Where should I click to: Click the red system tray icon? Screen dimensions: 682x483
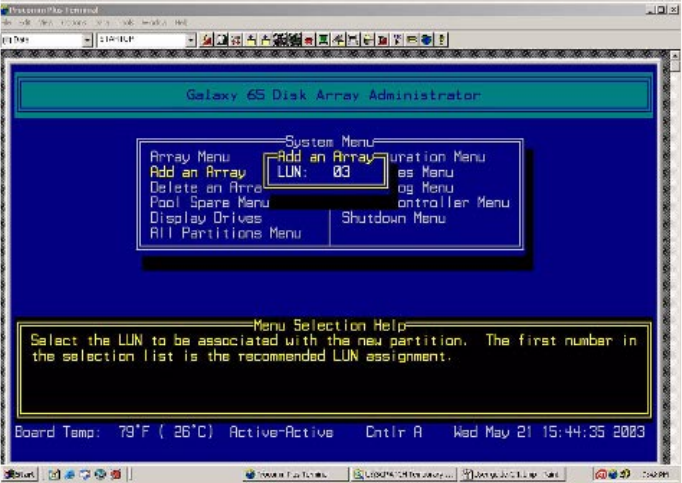602,473
